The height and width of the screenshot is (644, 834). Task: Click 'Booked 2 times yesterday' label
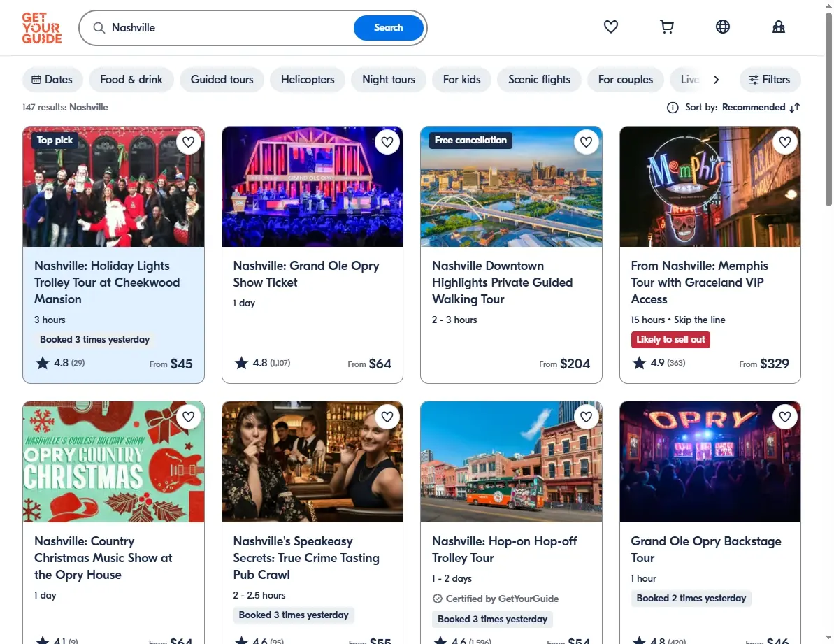[x=691, y=599]
